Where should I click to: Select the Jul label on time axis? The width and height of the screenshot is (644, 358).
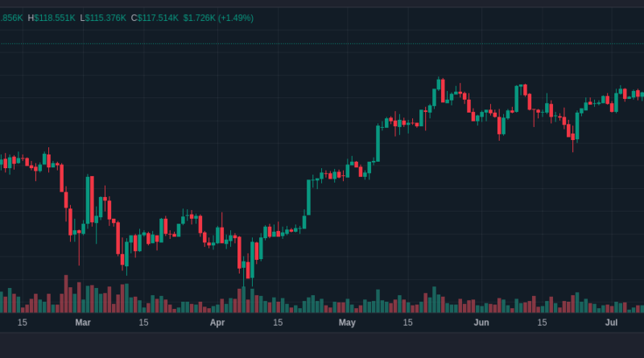(612, 323)
